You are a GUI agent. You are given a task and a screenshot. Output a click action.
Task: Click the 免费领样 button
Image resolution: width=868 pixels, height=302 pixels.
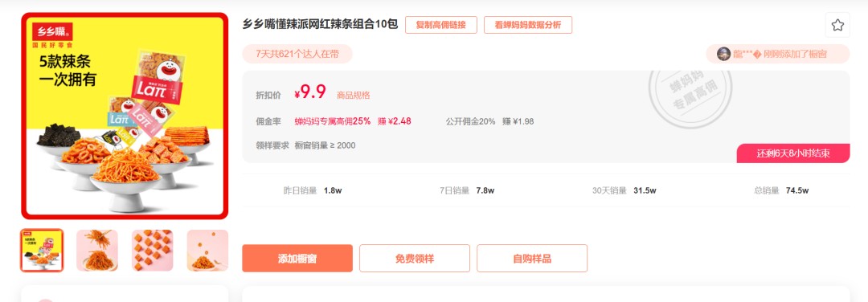[x=415, y=259]
